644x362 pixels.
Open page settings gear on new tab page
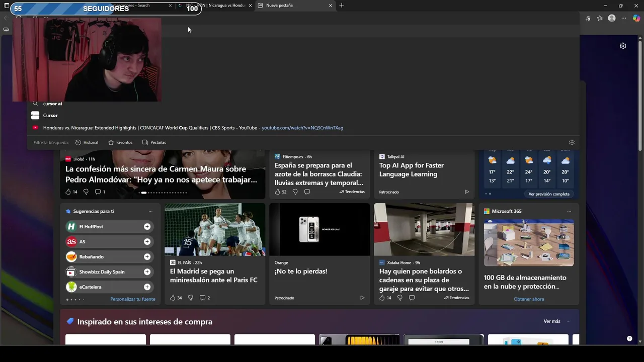pyautogui.click(x=623, y=46)
